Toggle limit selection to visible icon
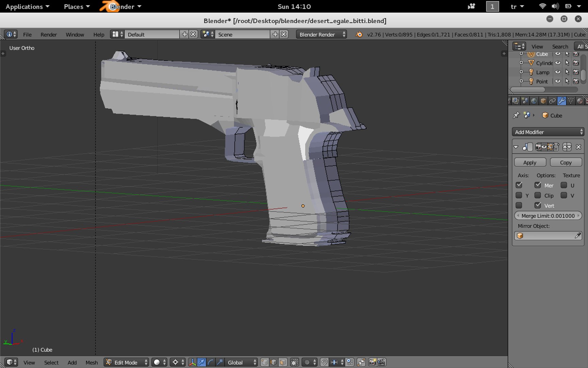The image size is (588, 368). (295, 362)
